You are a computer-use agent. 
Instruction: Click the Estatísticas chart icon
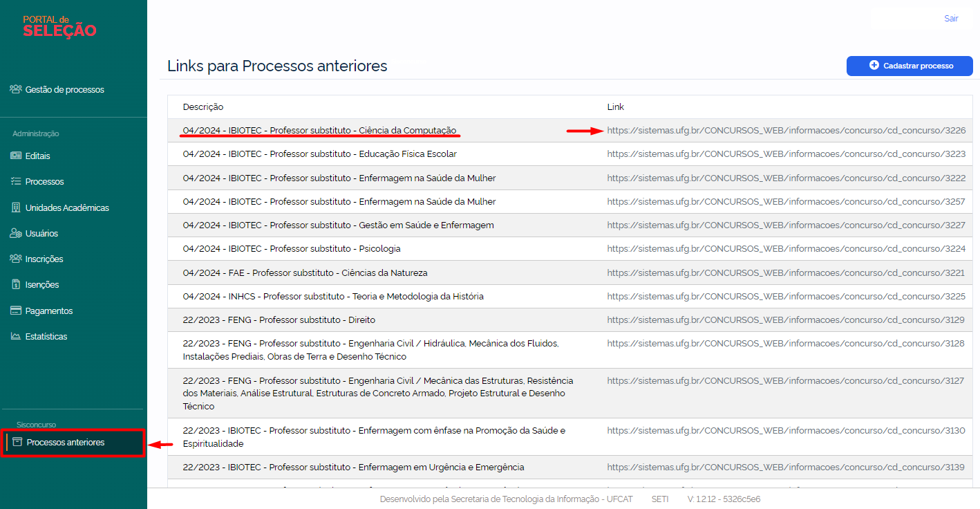tap(16, 336)
